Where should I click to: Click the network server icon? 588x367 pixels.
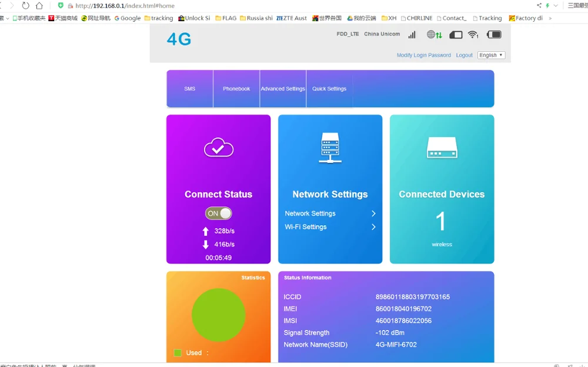point(330,148)
